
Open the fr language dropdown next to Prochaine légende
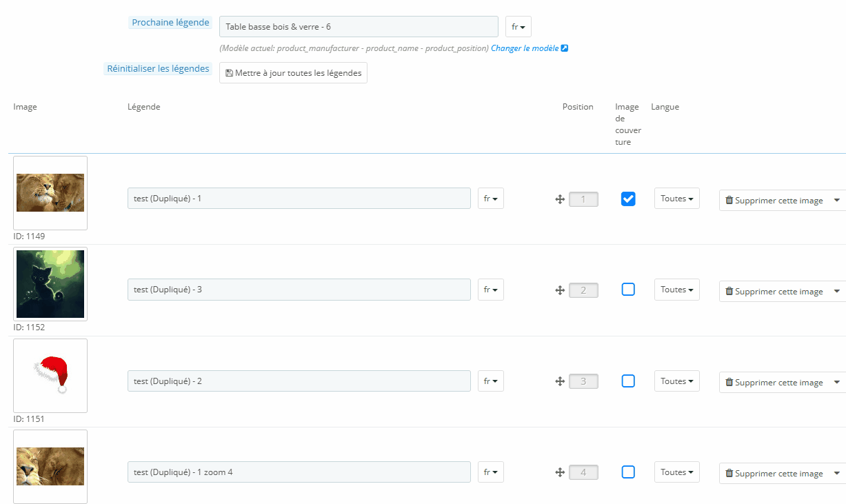(518, 27)
